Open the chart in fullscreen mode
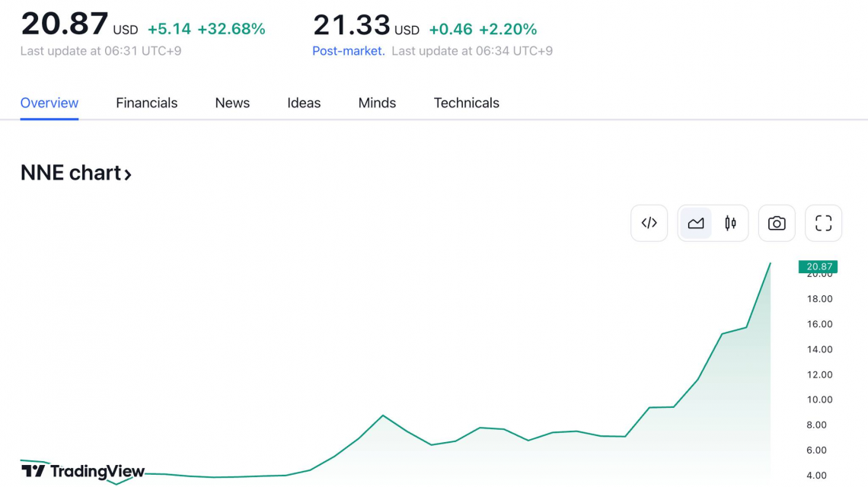This screenshot has height=487, width=868. (823, 223)
